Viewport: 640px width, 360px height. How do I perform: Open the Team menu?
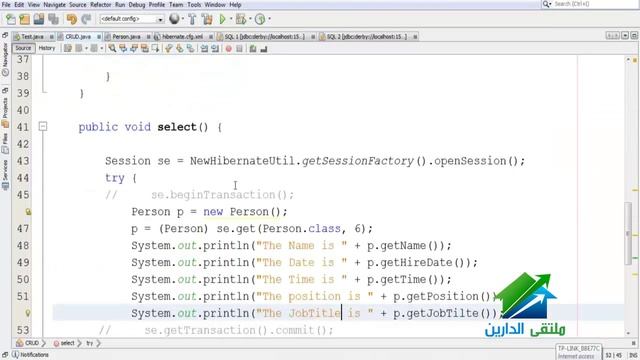coord(176,4)
